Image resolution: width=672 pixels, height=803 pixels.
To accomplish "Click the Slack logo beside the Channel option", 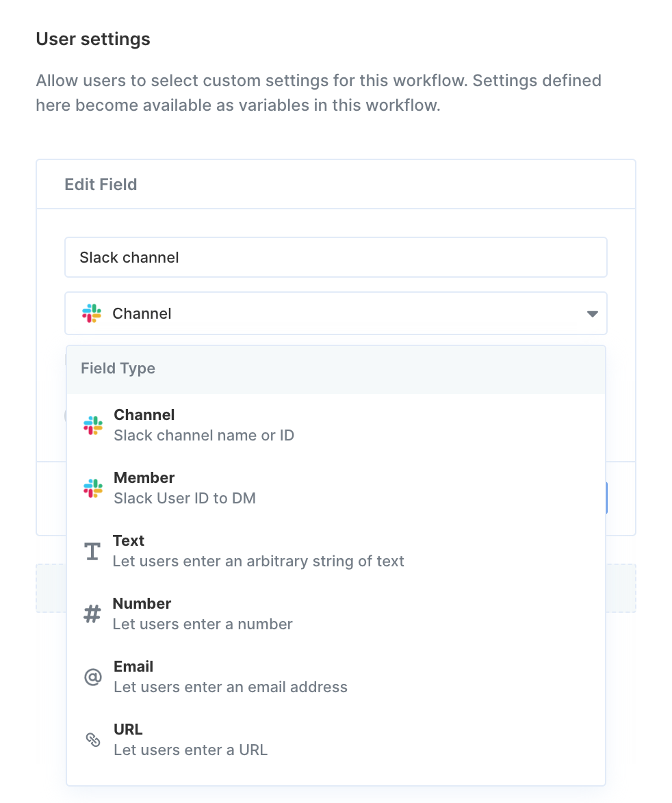I will point(92,425).
